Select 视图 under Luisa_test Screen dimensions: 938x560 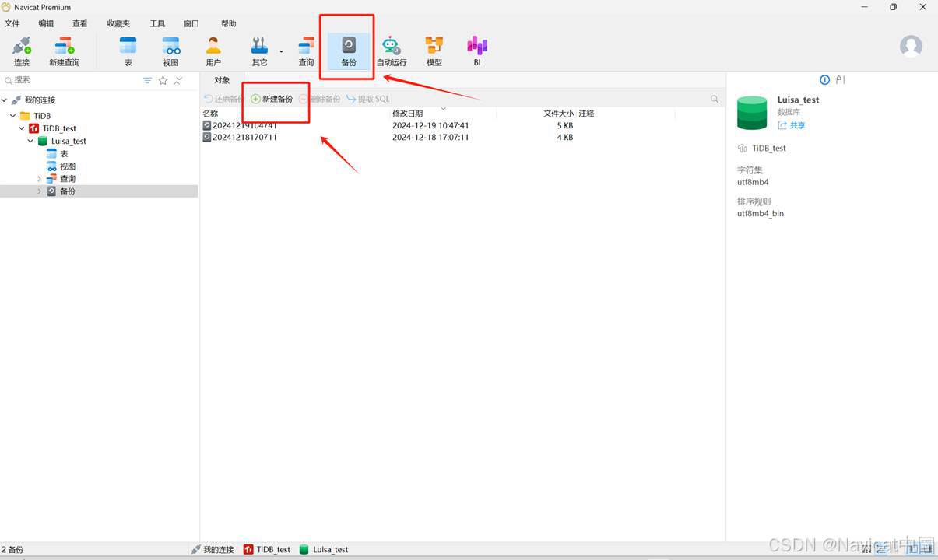coord(68,166)
